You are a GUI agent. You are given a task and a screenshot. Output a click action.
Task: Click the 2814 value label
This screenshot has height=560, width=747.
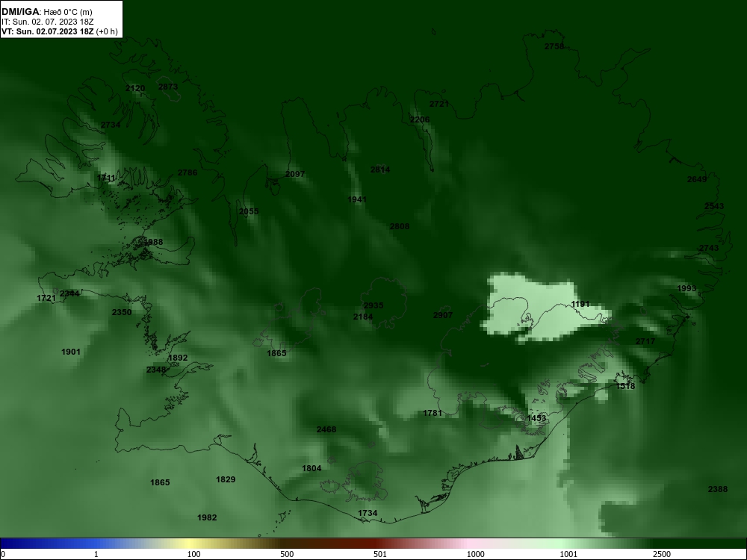coord(380,169)
